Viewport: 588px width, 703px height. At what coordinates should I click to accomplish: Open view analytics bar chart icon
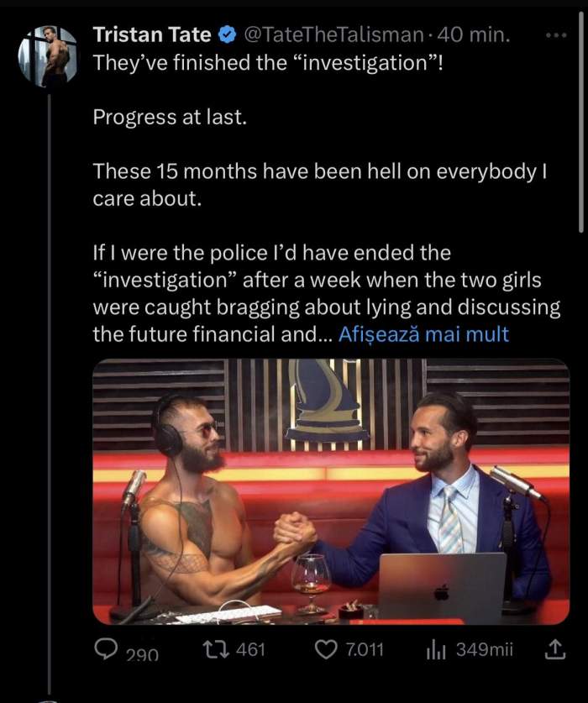[435, 648]
